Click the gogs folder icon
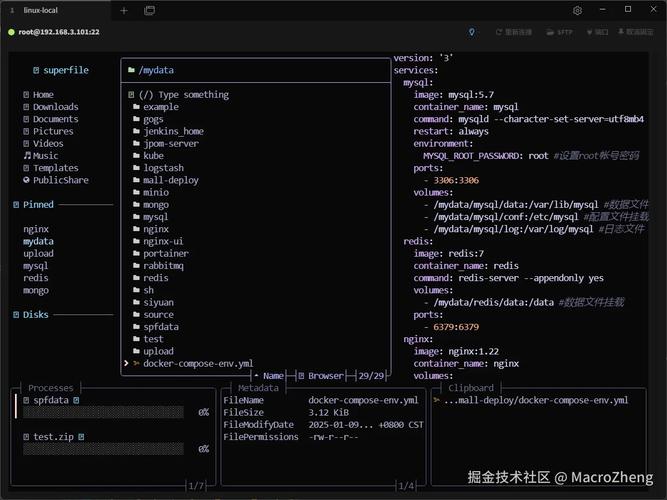667x500 pixels. tap(136, 119)
